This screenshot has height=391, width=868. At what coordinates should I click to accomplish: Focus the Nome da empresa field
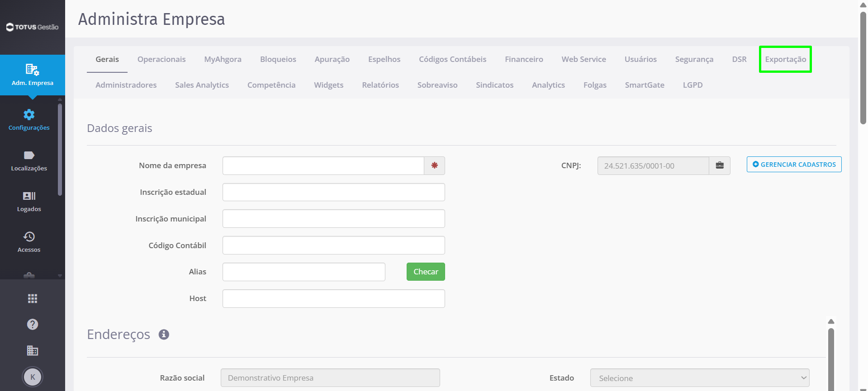pyautogui.click(x=323, y=165)
